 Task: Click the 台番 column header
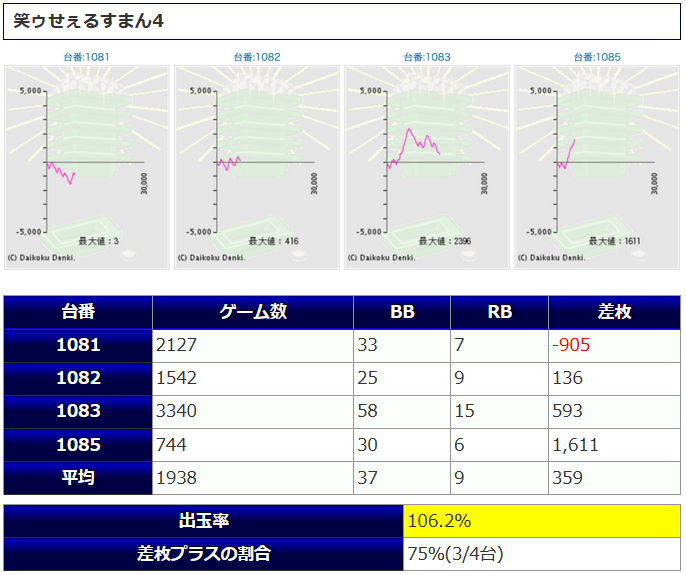[78, 312]
